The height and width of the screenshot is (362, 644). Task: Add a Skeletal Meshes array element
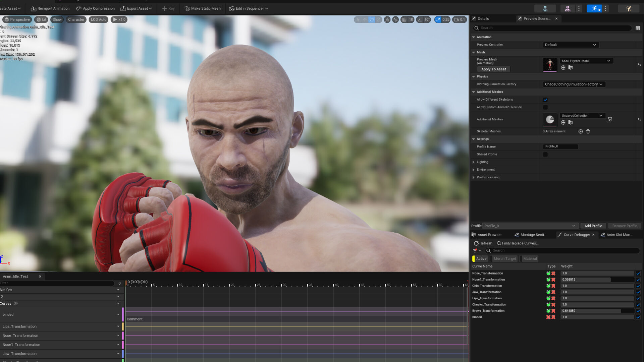pos(581,131)
